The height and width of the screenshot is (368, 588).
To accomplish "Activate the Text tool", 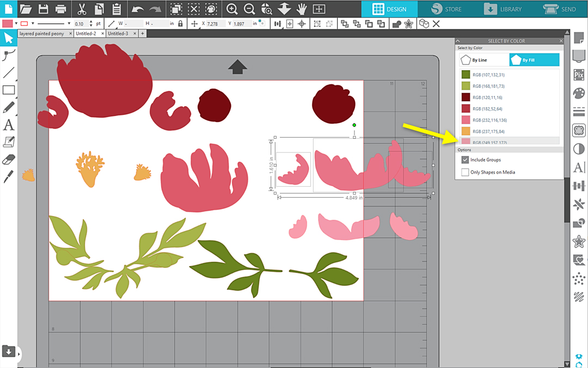I will pyautogui.click(x=9, y=125).
